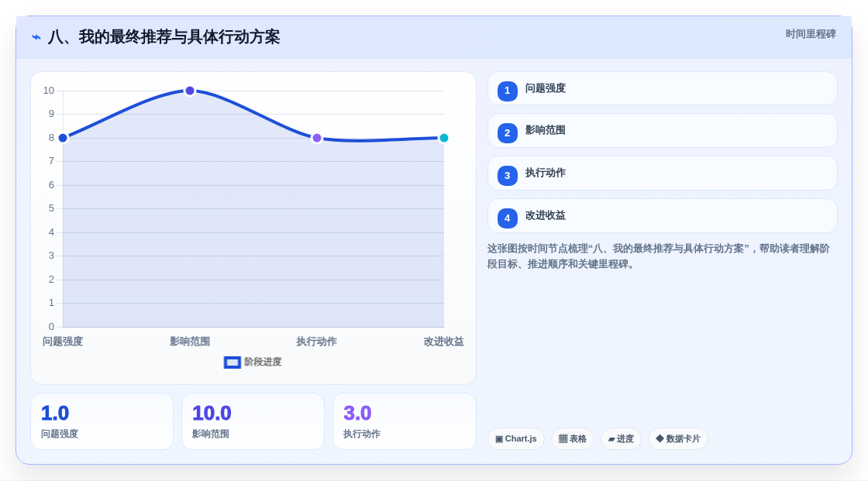The image size is (868, 481).
Task: Select the purple 执行动作 data point
Action: pos(317,138)
